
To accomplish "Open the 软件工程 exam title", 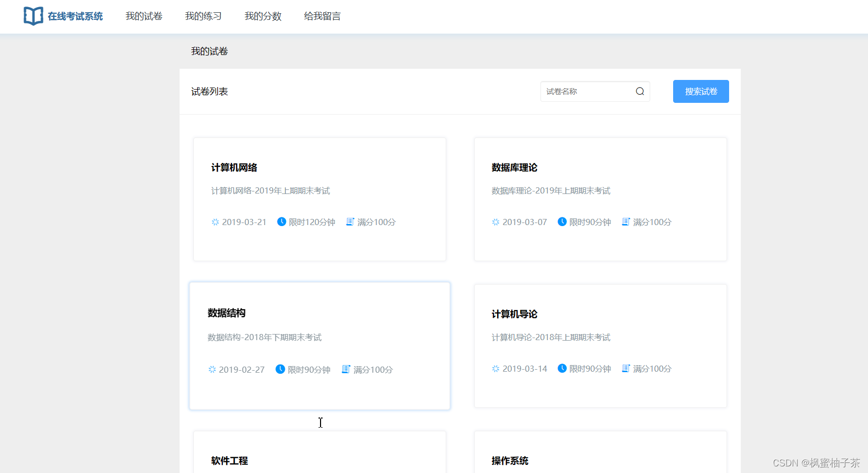I will tap(229, 461).
